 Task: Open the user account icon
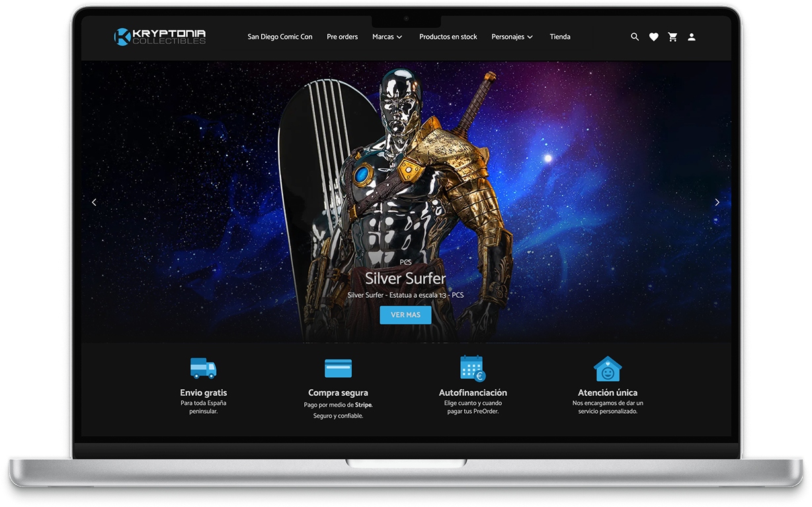pos(692,37)
